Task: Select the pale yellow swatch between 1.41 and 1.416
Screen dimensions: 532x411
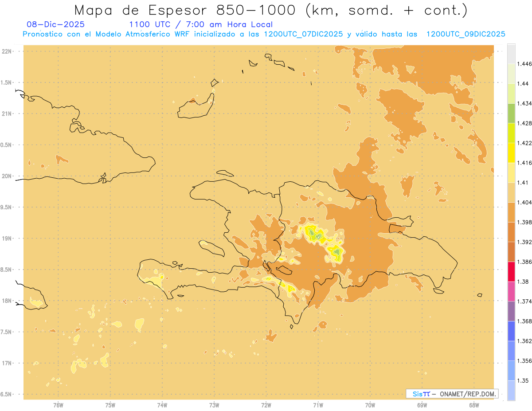Action: 511,172
